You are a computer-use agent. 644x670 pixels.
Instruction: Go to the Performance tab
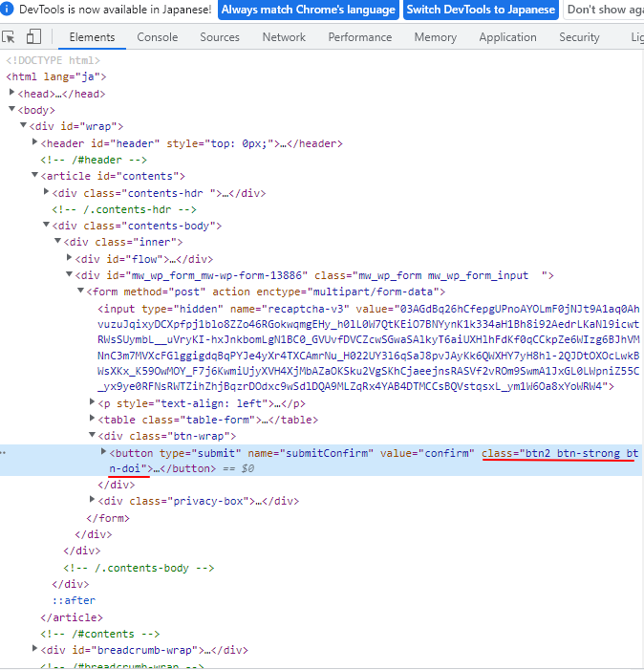click(359, 37)
